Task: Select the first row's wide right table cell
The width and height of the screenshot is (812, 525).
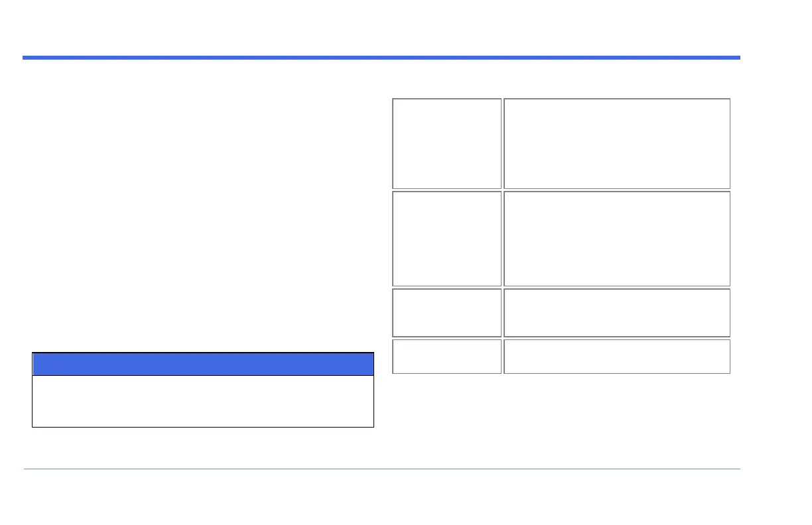Action: (x=617, y=143)
